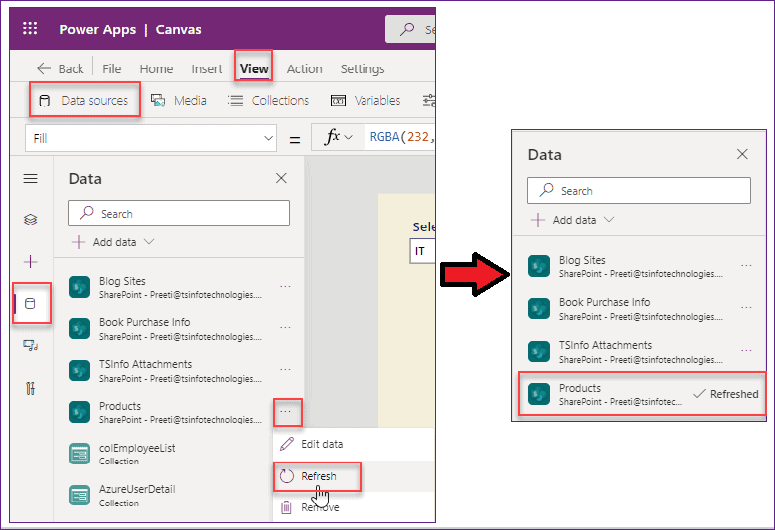
Task: Click the AzureUserDetail collection icon
Action: point(79,495)
